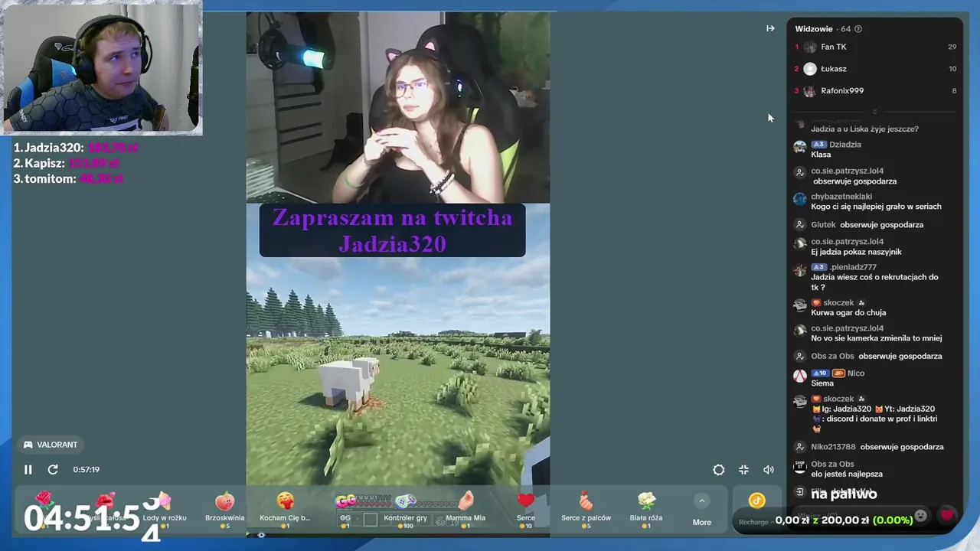This screenshot has width=980, height=551.
Task: Open the Recharge coins button
Action: point(756,510)
